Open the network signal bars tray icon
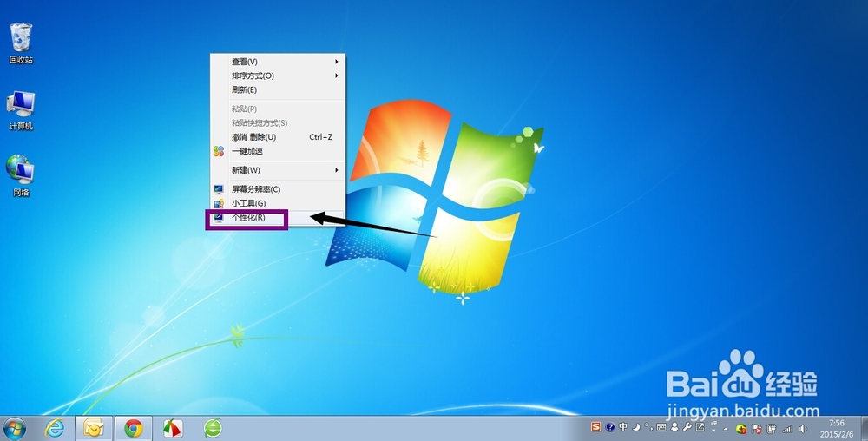The width and height of the screenshot is (868, 441). 787,429
